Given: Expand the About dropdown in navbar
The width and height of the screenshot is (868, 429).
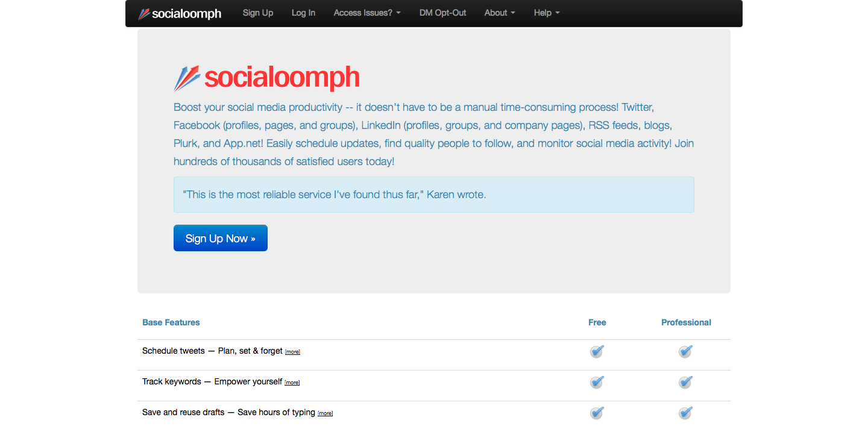Looking at the screenshot, I should [500, 13].
